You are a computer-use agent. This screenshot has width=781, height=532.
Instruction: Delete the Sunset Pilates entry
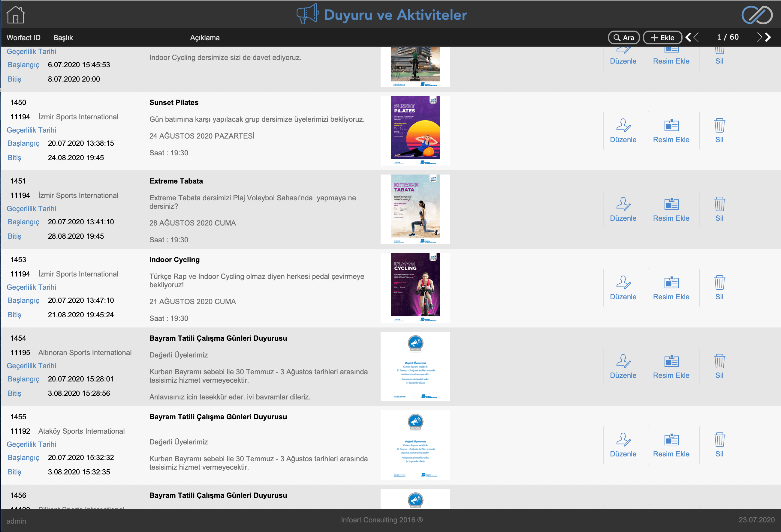point(719,131)
